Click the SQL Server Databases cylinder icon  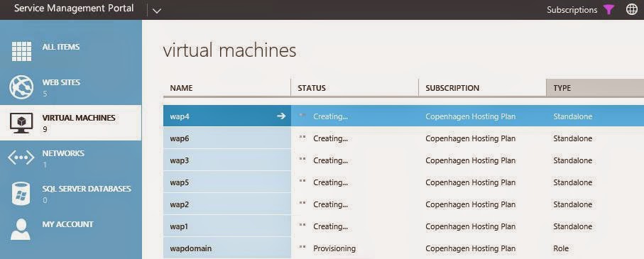tap(21, 194)
